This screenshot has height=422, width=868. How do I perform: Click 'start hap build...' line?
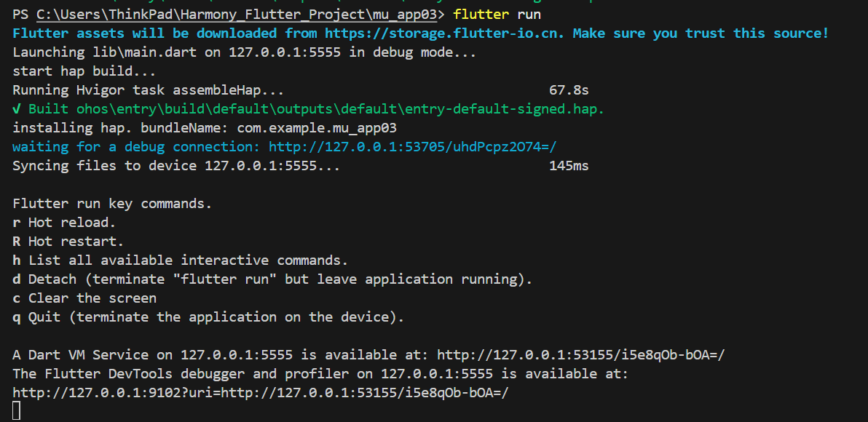click(x=84, y=71)
